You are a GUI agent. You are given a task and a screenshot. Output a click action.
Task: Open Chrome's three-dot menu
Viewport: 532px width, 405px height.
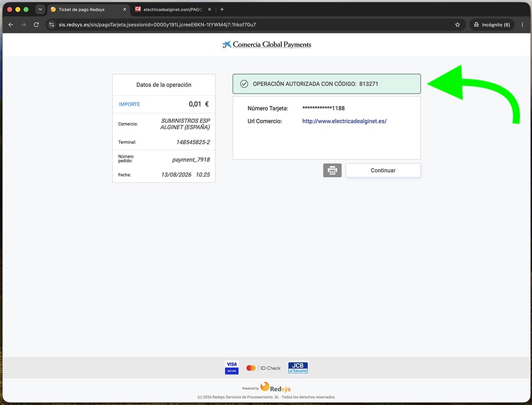point(522,24)
